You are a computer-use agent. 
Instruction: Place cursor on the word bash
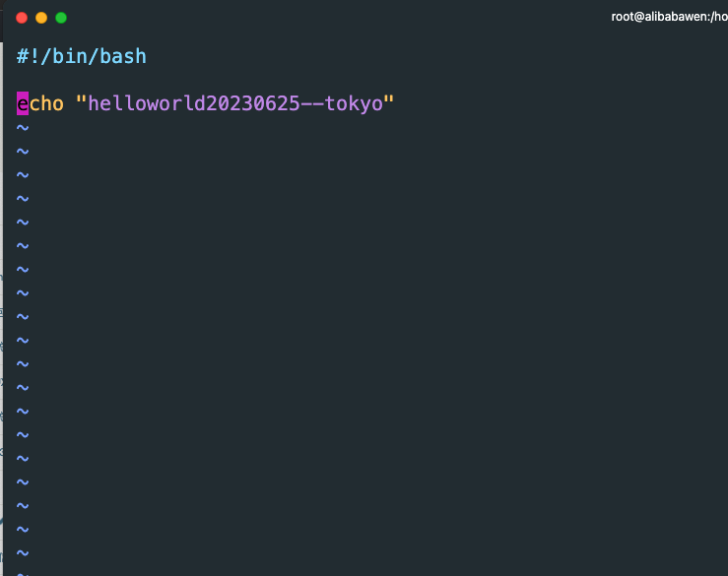click(x=123, y=57)
